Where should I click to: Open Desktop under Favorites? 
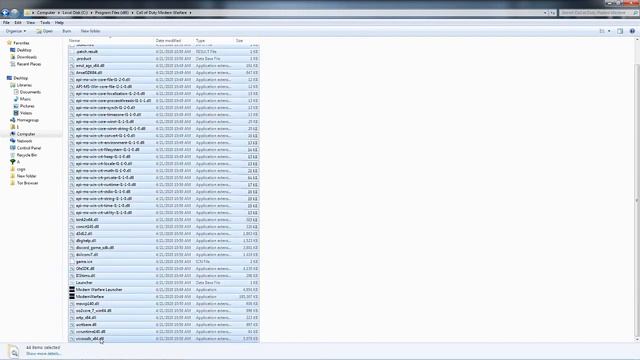[x=24, y=50]
